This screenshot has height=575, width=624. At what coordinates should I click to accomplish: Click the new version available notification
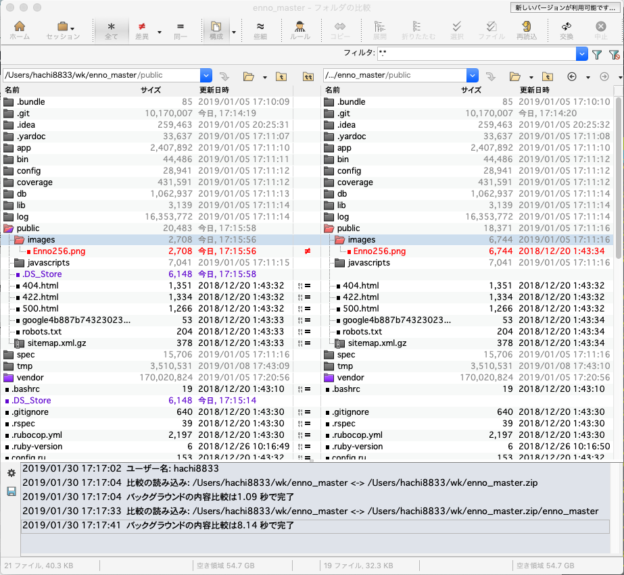[564, 7]
